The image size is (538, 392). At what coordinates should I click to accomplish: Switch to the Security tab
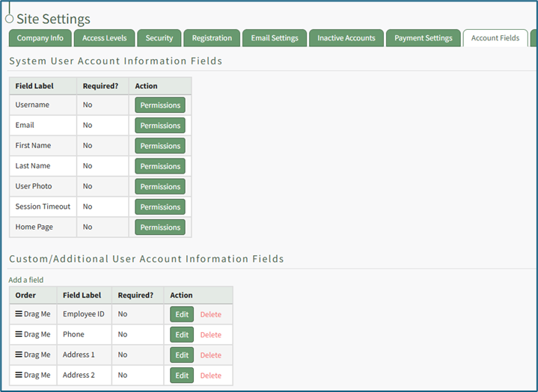pos(159,38)
